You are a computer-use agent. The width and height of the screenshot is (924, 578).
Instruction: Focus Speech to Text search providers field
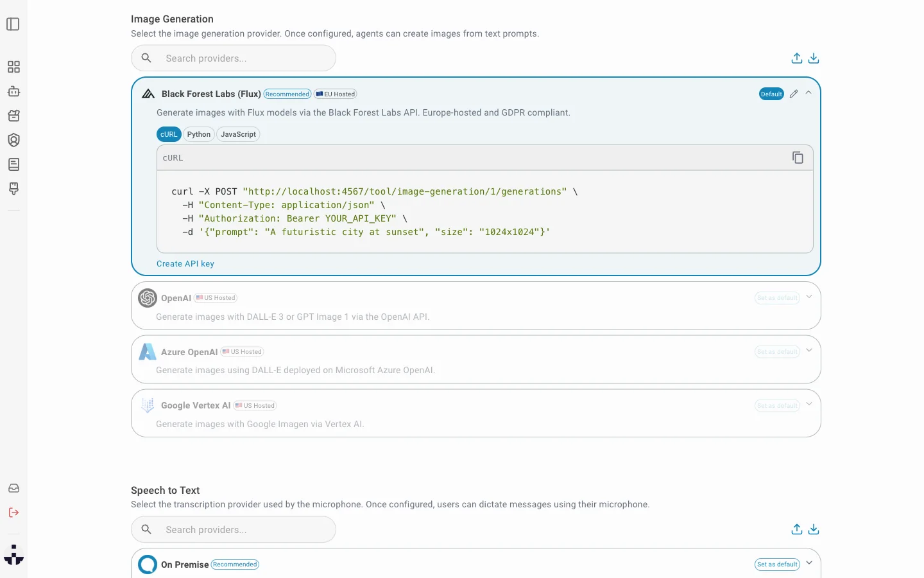click(x=234, y=529)
